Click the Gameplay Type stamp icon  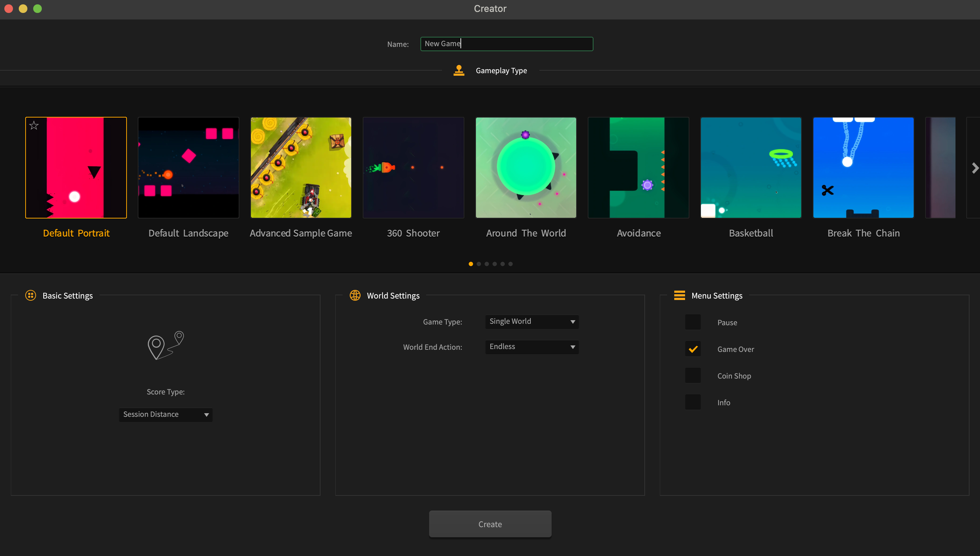tap(459, 70)
